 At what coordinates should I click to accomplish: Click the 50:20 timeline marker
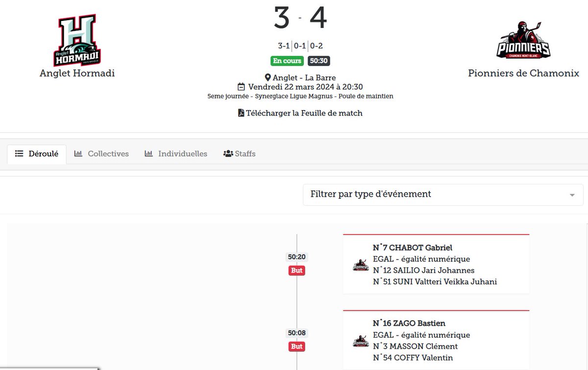[297, 257]
